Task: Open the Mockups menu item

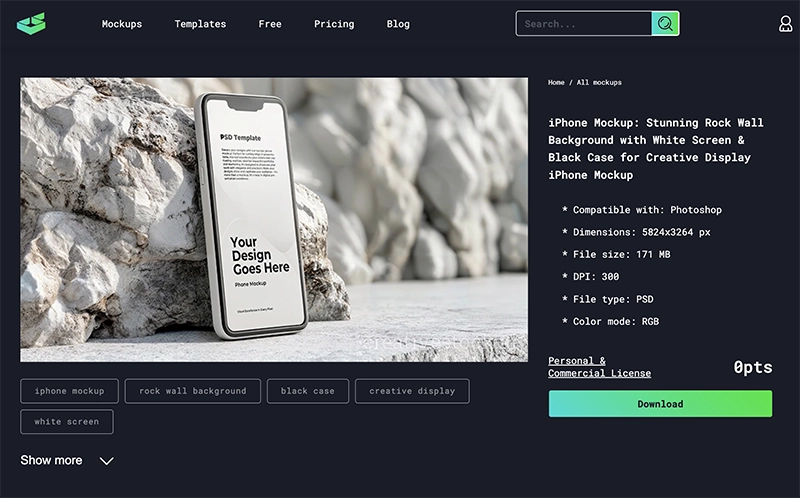Action: (x=122, y=24)
